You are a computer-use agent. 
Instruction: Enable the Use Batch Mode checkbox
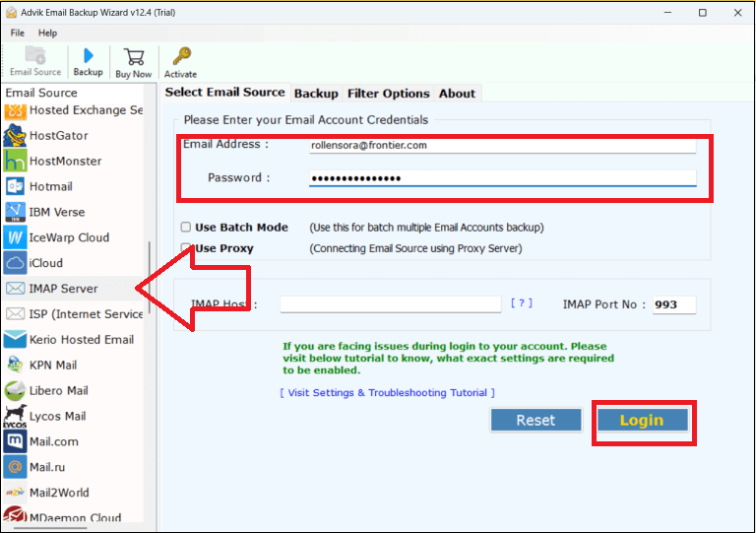tap(186, 227)
